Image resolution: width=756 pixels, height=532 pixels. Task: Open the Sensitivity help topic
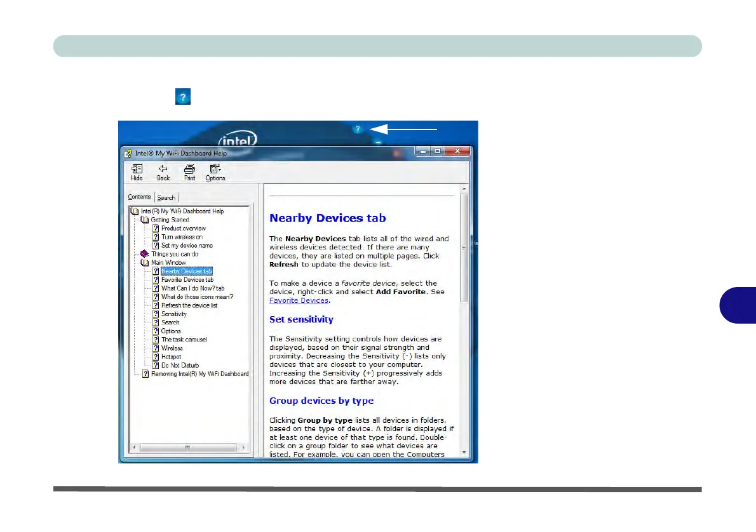click(x=173, y=314)
